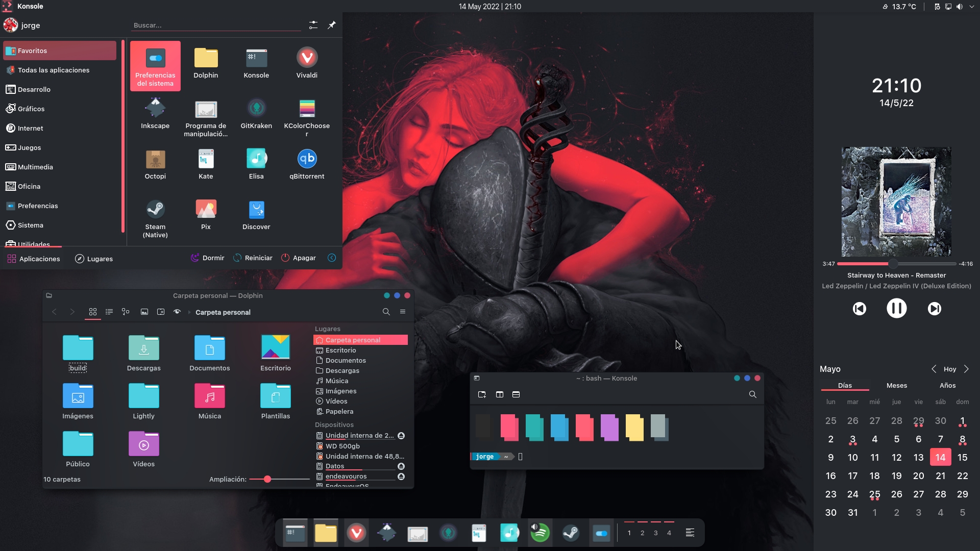Open the Desarrollo category

click(x=60, y=89)
